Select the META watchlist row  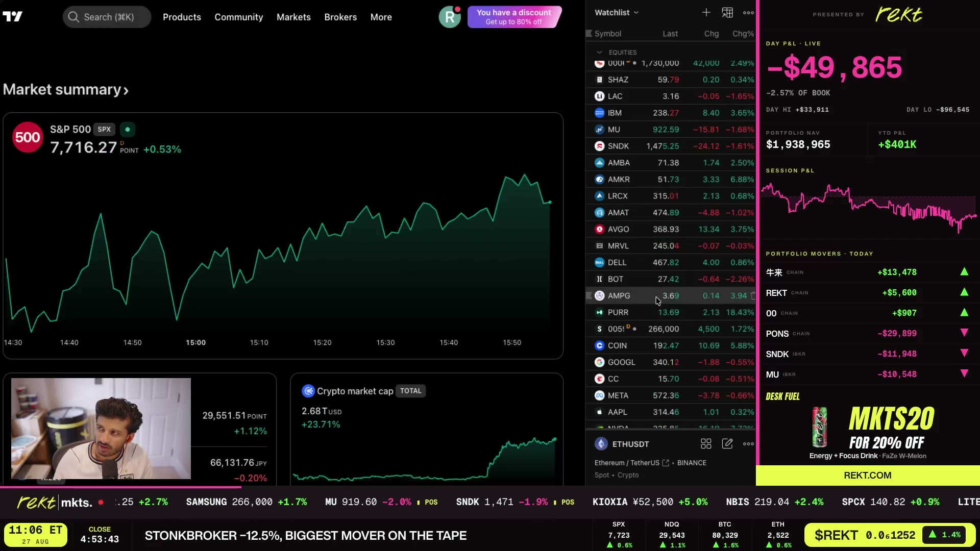670,395
